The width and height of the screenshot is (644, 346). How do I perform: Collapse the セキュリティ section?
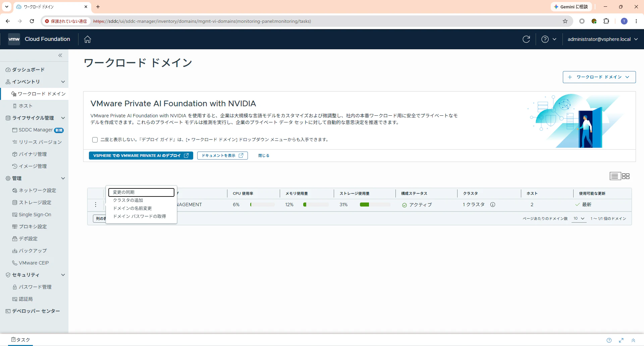point(63,275)
